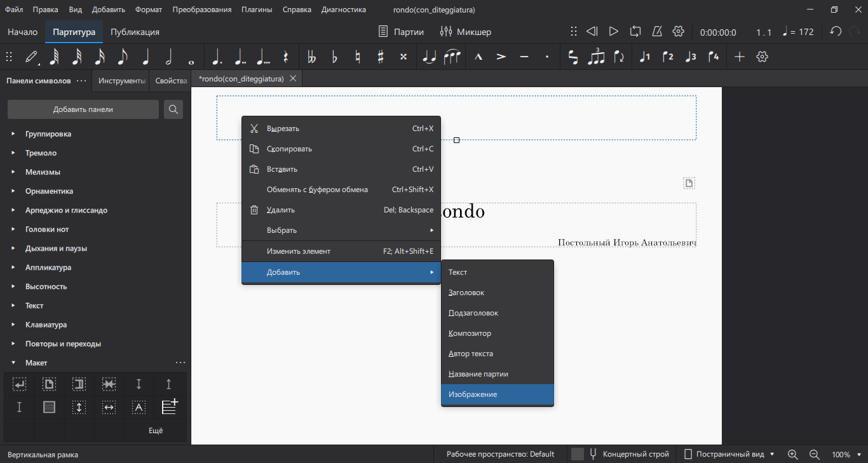This screenshot has height=463, width=868.
Task: Pick the system break icon in the Макет palette
Action: [x=19, y=384]
